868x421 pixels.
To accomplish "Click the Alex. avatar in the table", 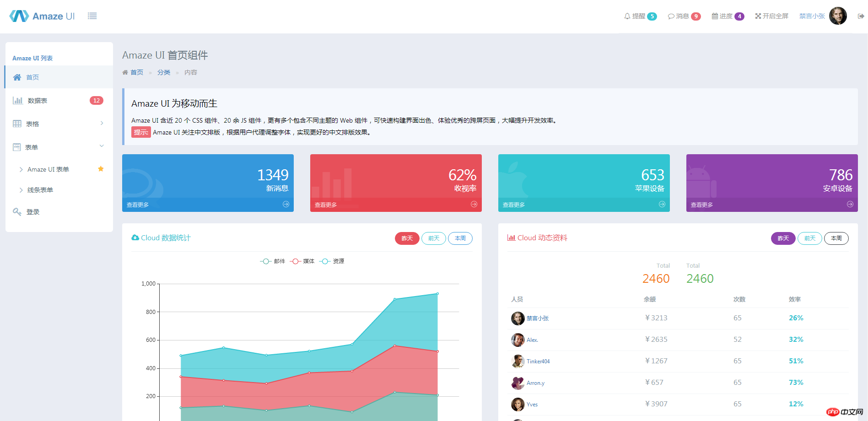I will pyautogui.click(x=518, y=340).
